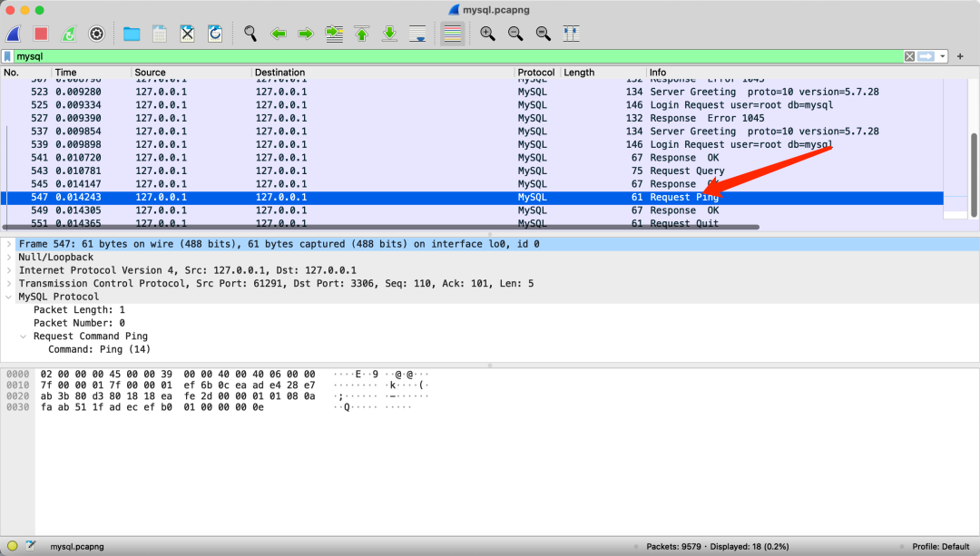Screen dimensions: 980x556
Task: Go forward in packet history arrow
Action: [306, 34]
